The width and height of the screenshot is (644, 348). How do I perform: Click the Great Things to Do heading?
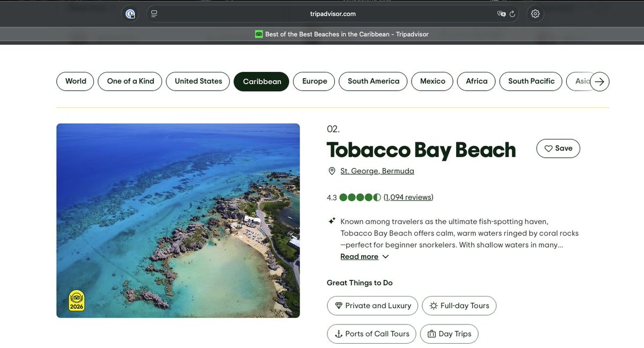click(x=360, y=283)
